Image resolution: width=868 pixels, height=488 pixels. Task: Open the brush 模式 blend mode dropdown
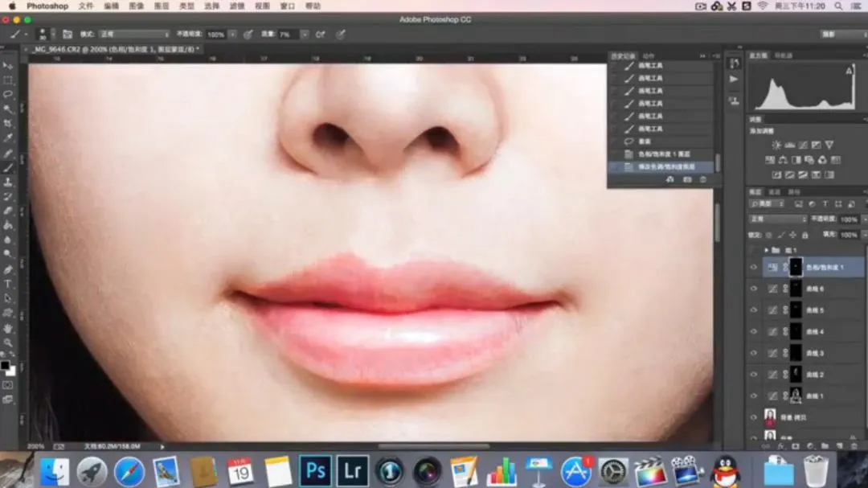133,35
